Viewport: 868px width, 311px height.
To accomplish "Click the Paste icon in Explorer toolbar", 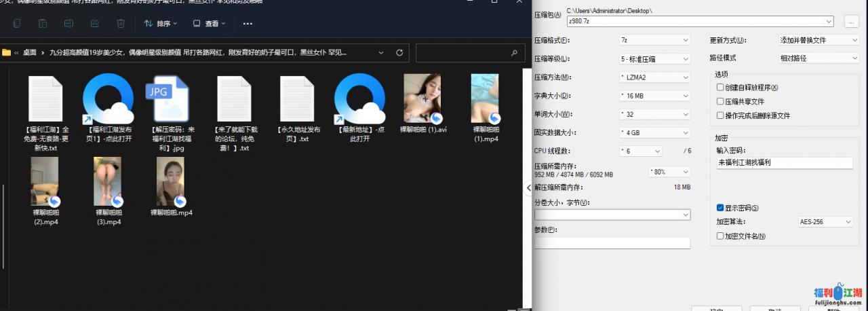I will (43, 24).
